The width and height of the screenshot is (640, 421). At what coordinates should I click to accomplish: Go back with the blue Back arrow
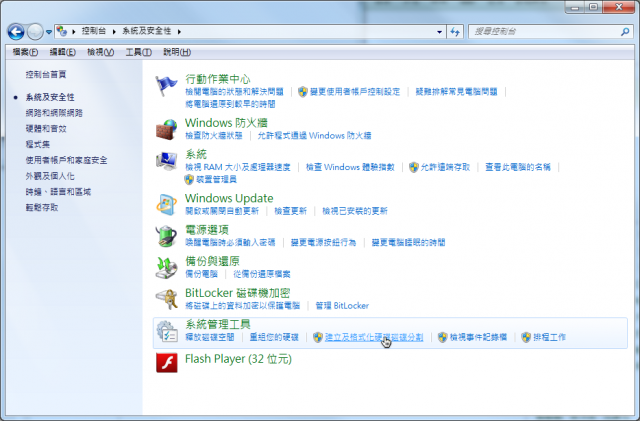16,31
